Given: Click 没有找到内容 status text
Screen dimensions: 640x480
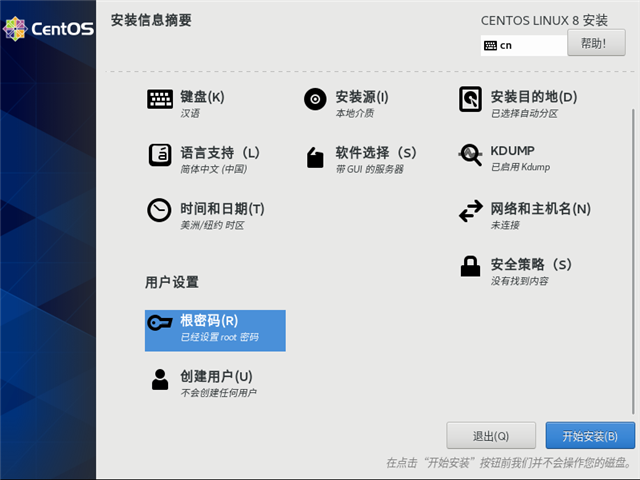Looking at the screenshot, I should (520, 281).
